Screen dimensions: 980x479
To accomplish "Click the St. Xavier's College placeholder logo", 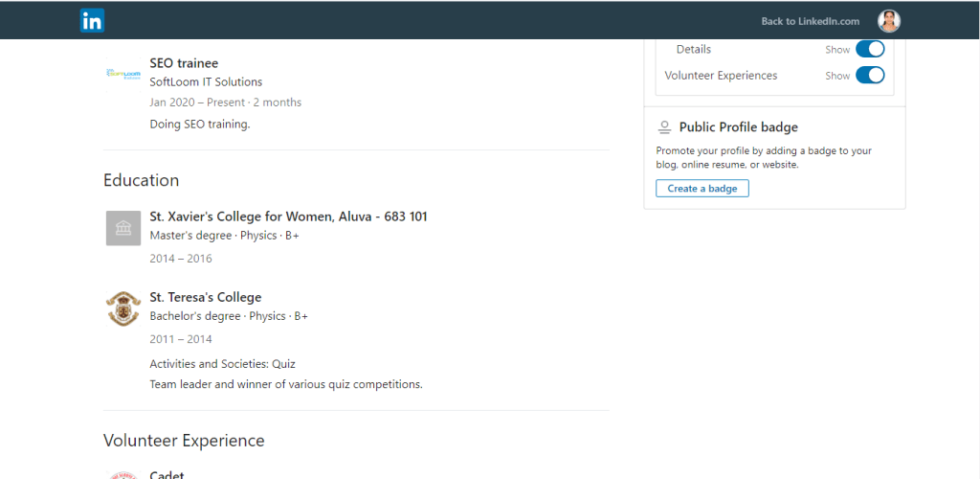I will click(122, 228).
